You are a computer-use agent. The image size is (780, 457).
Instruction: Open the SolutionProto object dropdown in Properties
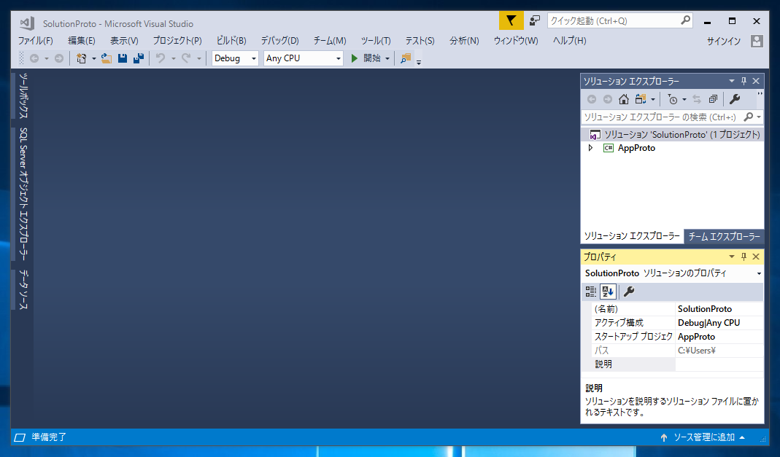pyautogui.click(x=759, y=274)
